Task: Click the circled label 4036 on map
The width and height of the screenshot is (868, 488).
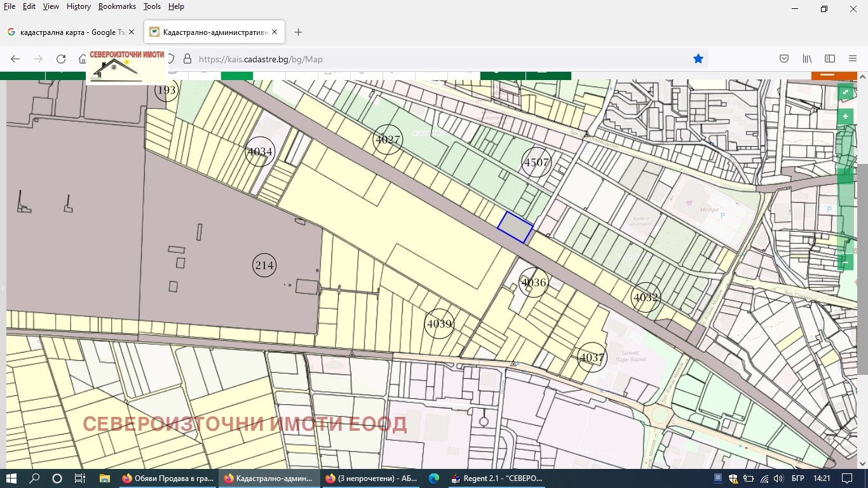Action: coord(533,283)
